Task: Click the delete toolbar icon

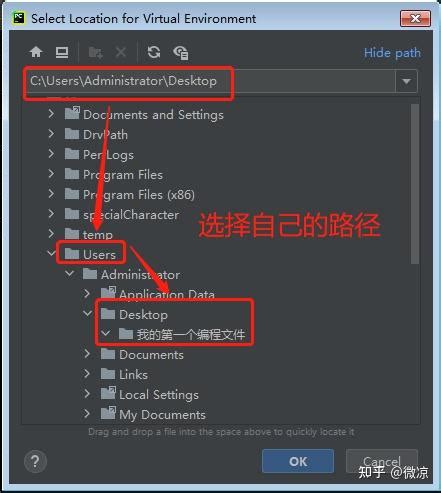Action: 121,52
